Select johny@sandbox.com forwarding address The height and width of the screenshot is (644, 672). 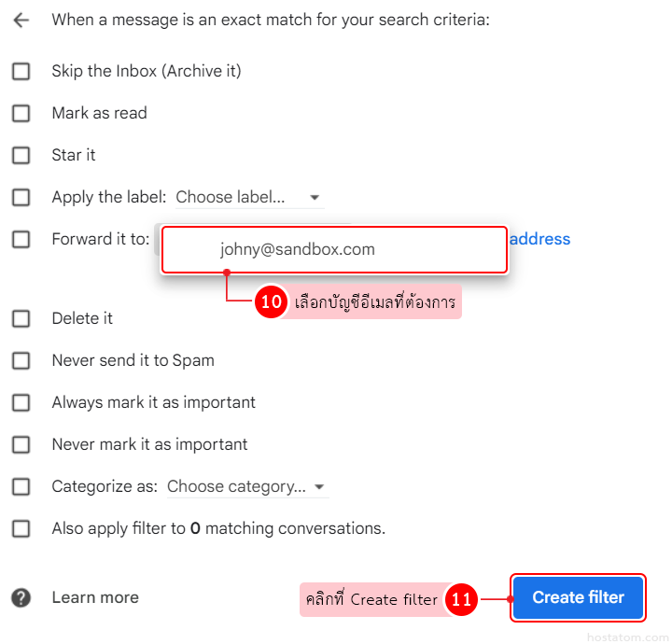pos(297,249)
